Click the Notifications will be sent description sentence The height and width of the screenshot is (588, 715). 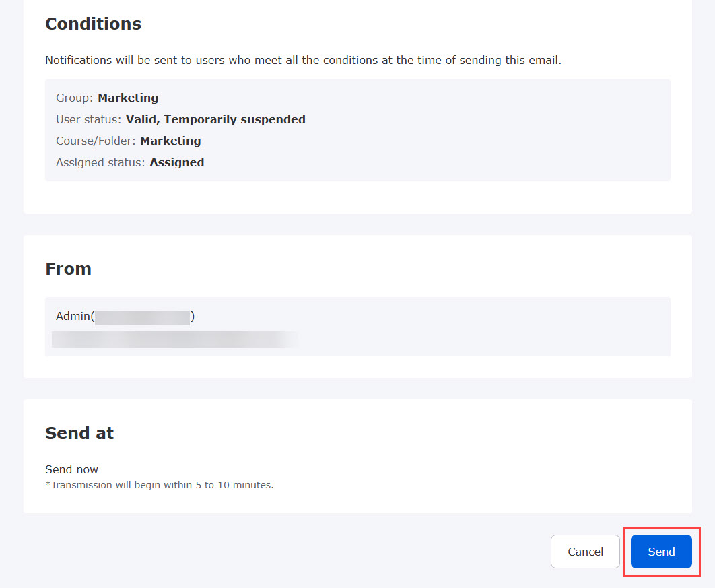pyautogui.click(x=303, y=60)
